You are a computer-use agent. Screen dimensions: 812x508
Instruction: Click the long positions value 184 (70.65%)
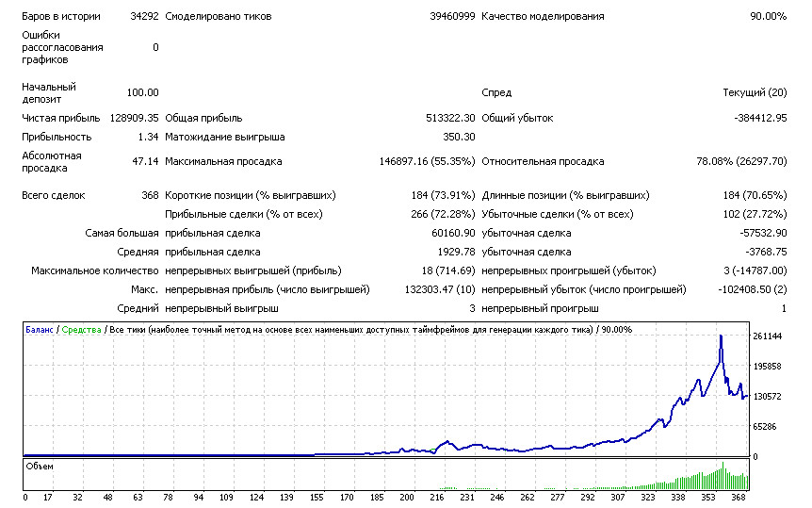(x=755, y=195)
